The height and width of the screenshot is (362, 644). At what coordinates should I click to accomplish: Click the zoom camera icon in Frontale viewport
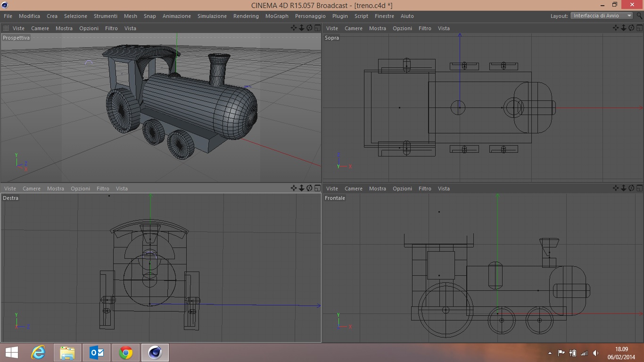(x=623, y=189)
